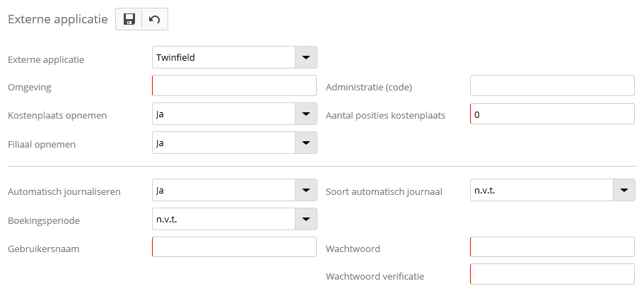Click the Omgeving input field

(x=234, y=86)
